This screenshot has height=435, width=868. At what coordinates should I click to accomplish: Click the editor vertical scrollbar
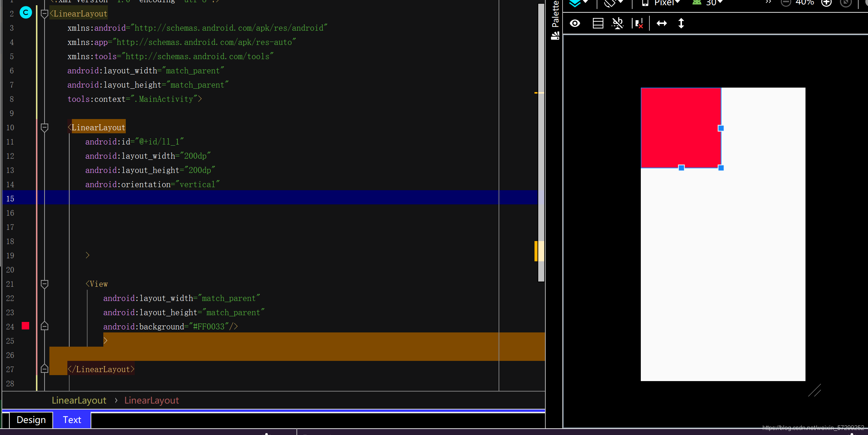tap(541, 142)
